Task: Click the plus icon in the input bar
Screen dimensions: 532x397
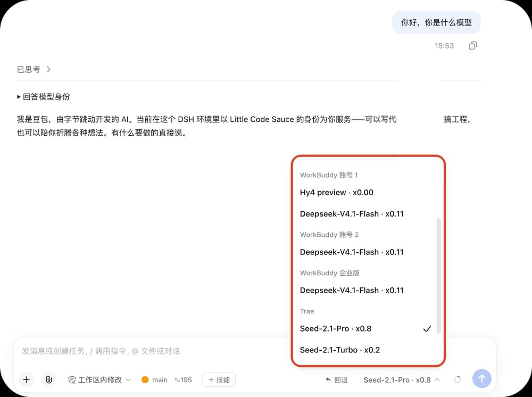Action: click(x=27, y=379)
